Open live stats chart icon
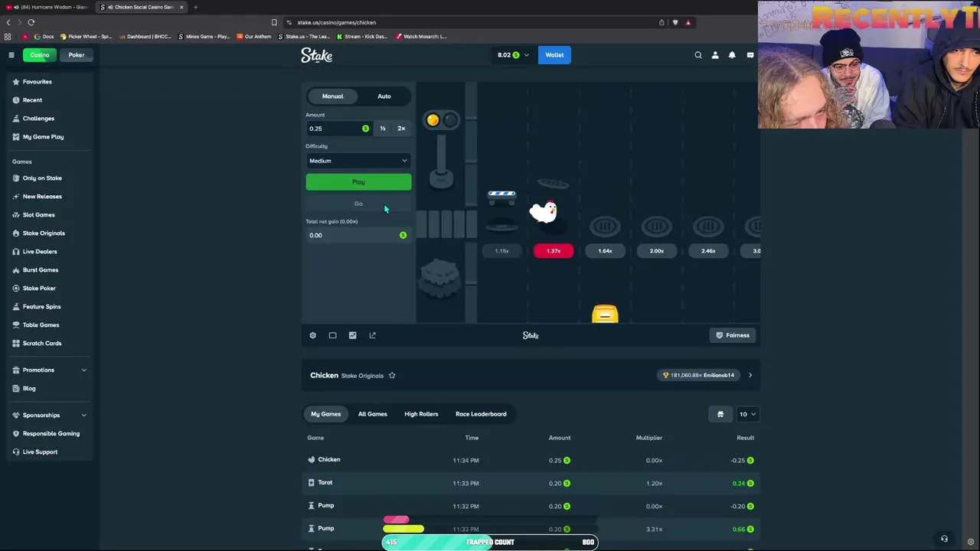 [x=352, y=335]
